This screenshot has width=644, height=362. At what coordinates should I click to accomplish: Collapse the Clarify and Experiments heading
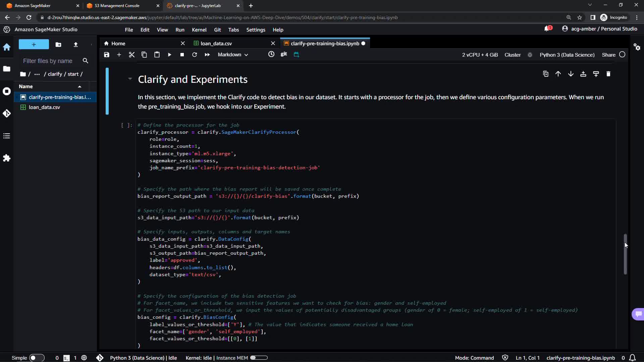[x=130, y=79]
